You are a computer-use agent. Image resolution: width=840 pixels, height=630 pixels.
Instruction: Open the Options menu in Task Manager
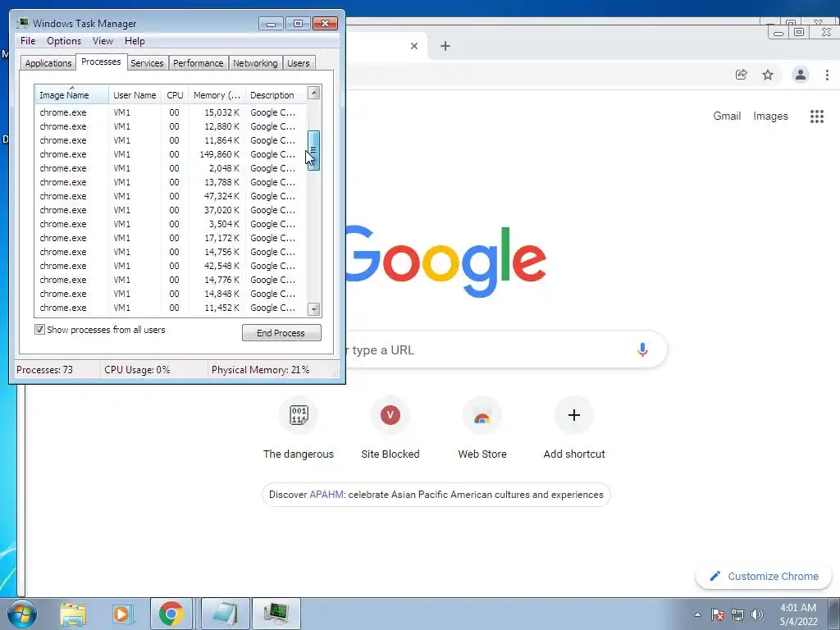pos(64,41)
